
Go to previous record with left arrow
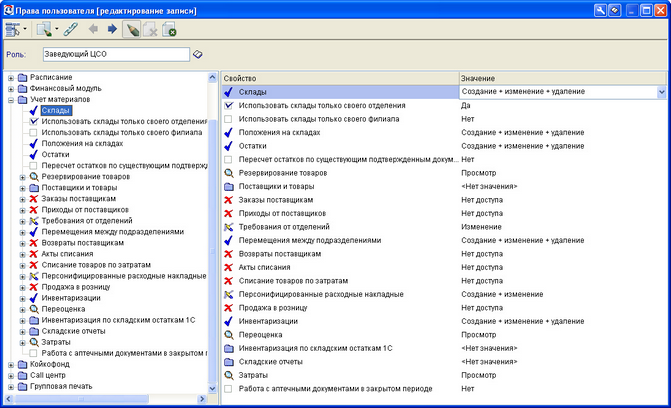[x=93, y=29]
